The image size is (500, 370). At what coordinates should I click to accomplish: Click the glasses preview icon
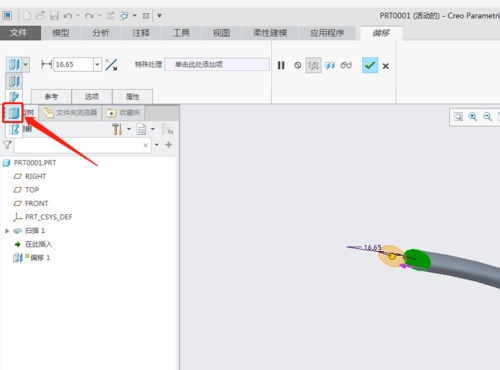346,65
